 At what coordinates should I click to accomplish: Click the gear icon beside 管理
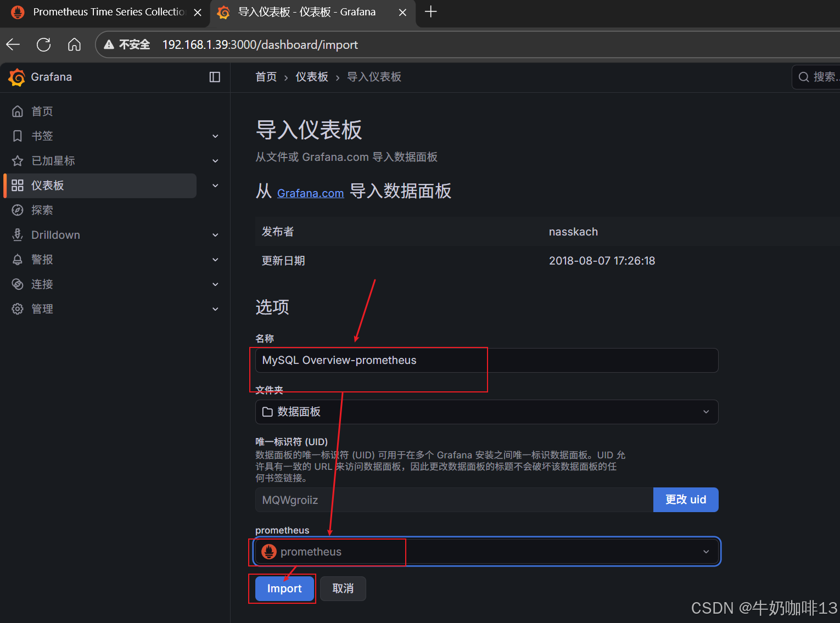click(18, 309)
